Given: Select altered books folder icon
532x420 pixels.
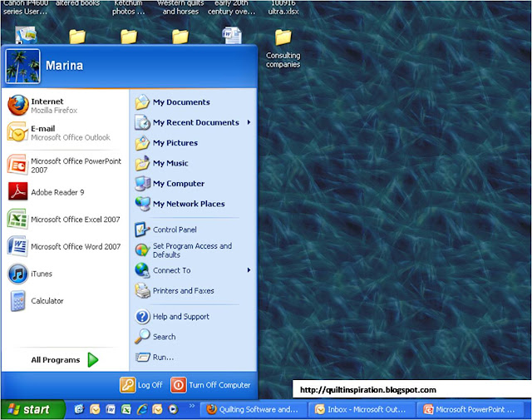Looking at the screenshot, I should (x=77, y=37).
